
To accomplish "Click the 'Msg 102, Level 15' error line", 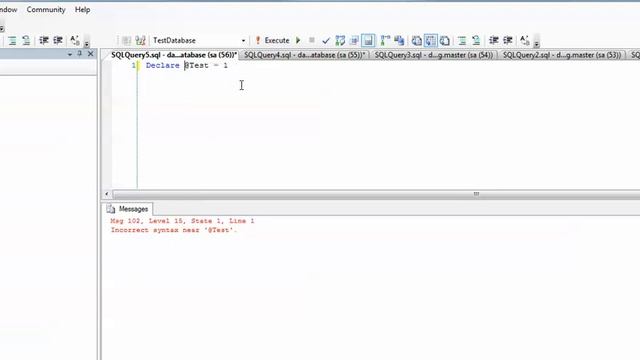I will tap(182, 221).
